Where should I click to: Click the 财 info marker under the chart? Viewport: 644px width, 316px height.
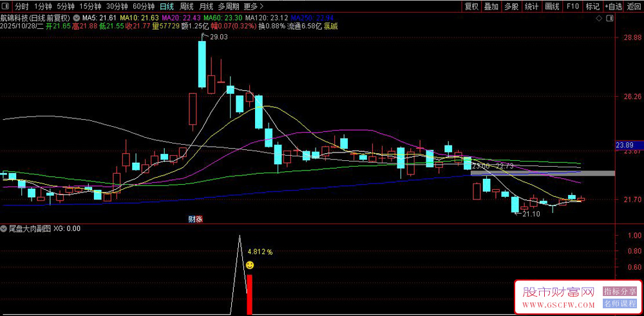click(x=191, y=219)
